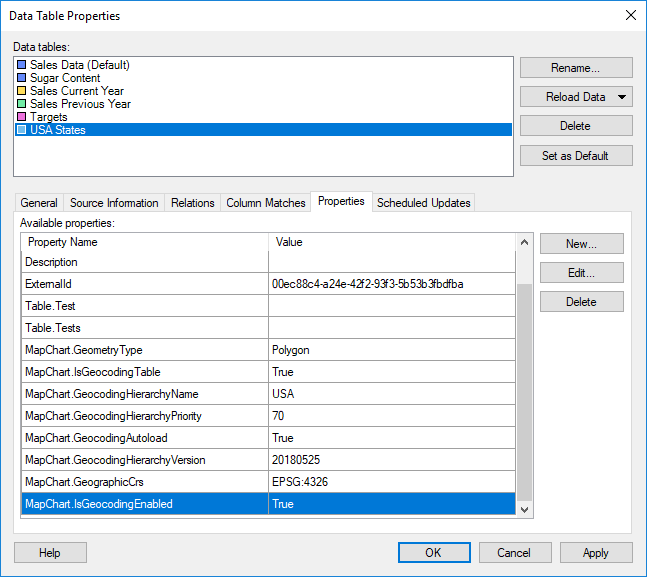
Task: Click the properties scrollbar up arrow
Action: [x=524, y=242]
